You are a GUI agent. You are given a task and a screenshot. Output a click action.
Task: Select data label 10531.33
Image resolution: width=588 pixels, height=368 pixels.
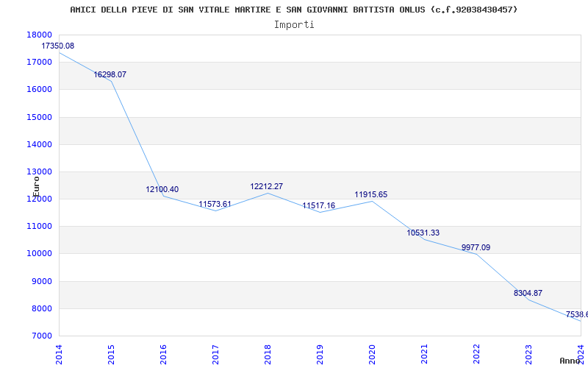point(423,233)
